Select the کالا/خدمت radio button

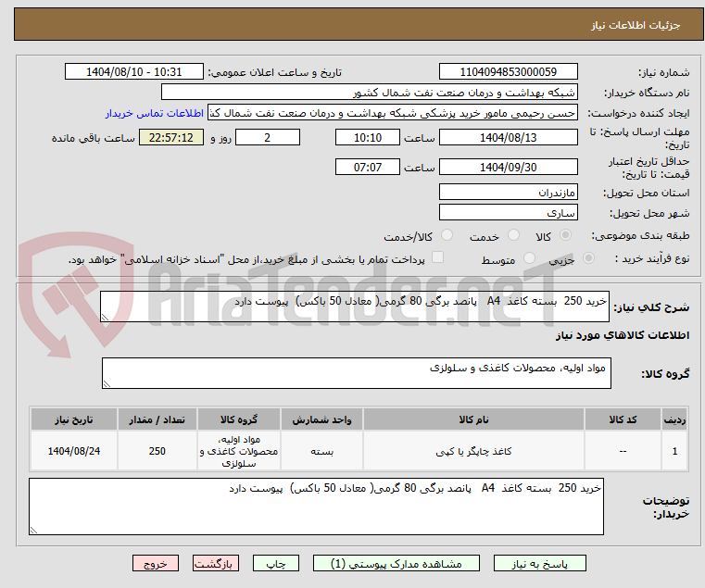[447, 235]
